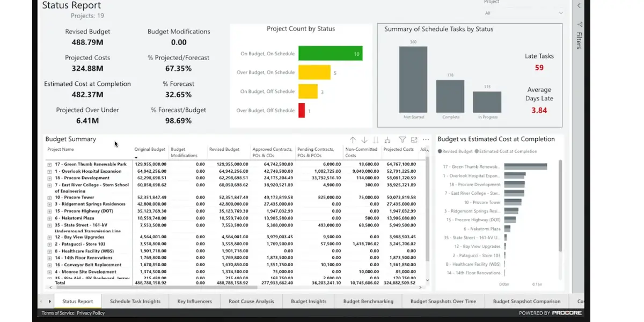Switch to Schedule Task Insights tab
This screenshot has width=644, height=322.
[135, 301]
